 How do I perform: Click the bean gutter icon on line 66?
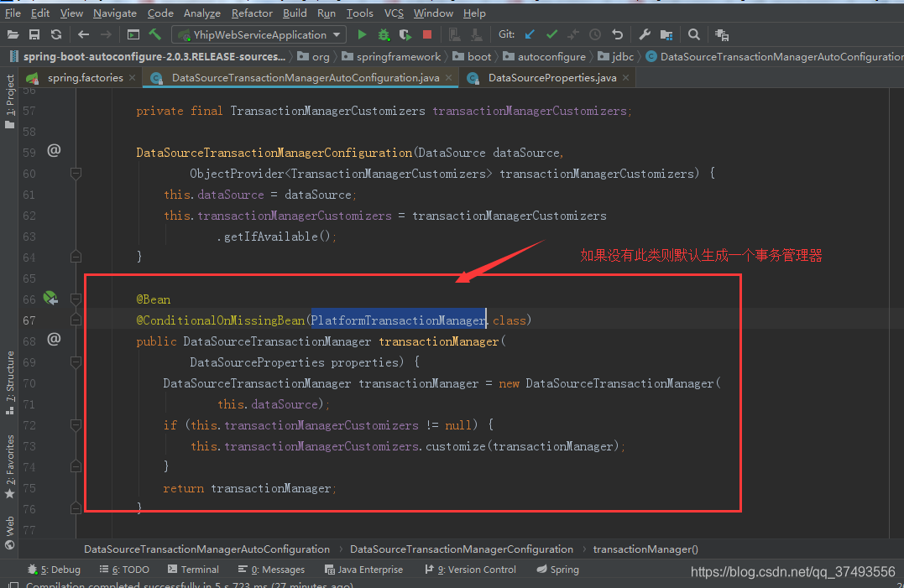click(50, 299)
